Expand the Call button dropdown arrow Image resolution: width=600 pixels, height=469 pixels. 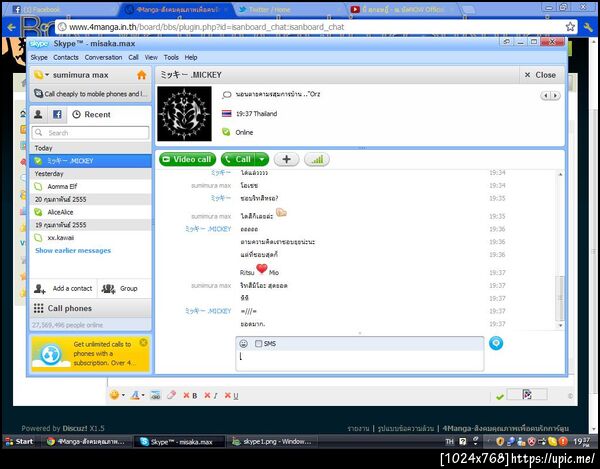click(262, 159)
